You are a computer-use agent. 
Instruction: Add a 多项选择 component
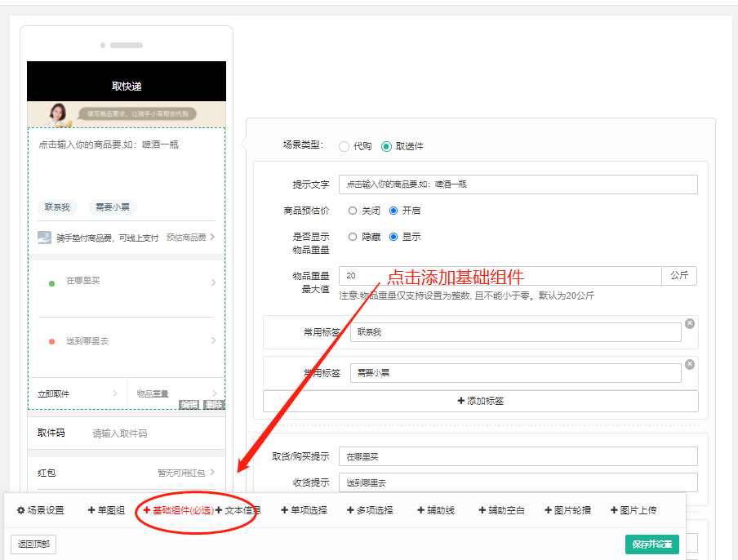370,510
